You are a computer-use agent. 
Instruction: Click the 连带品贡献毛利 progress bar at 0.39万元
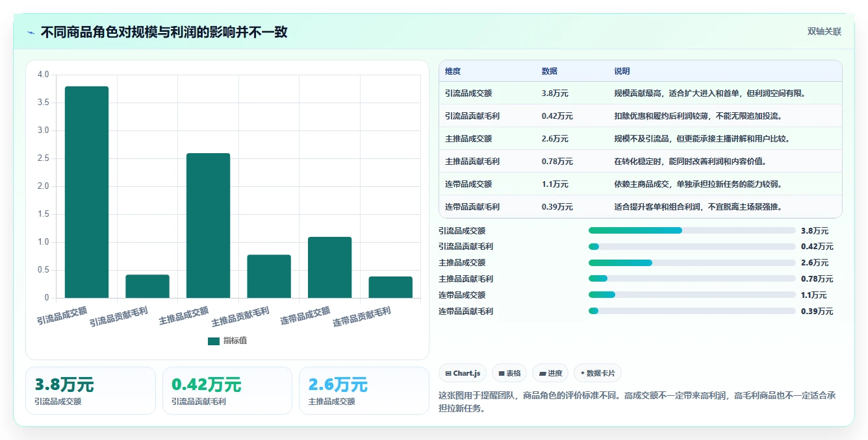[692, 312]
